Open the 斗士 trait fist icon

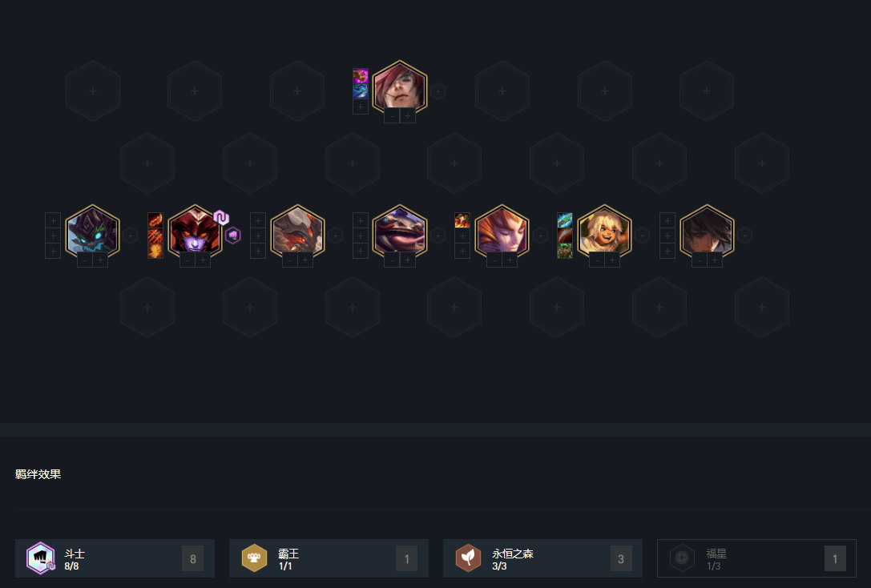point(41,558)
